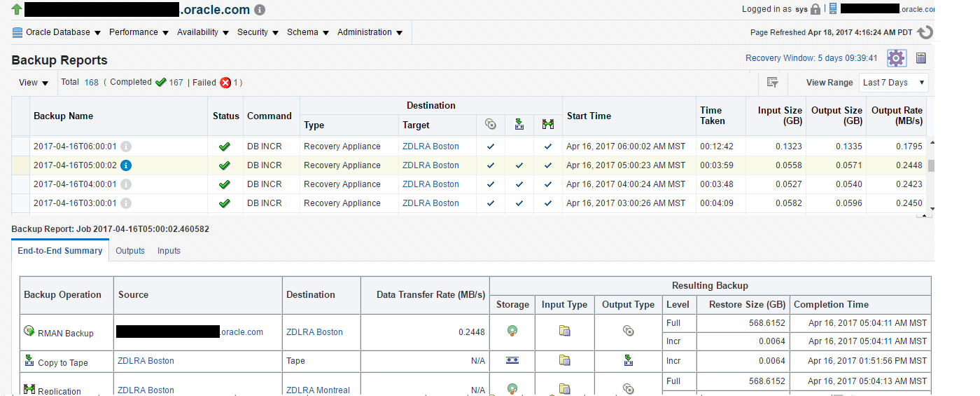Click info icon next to 2017-04-16T05:00:02 backup
Viewport: 980px width, 396px height.
pos(126,165)
